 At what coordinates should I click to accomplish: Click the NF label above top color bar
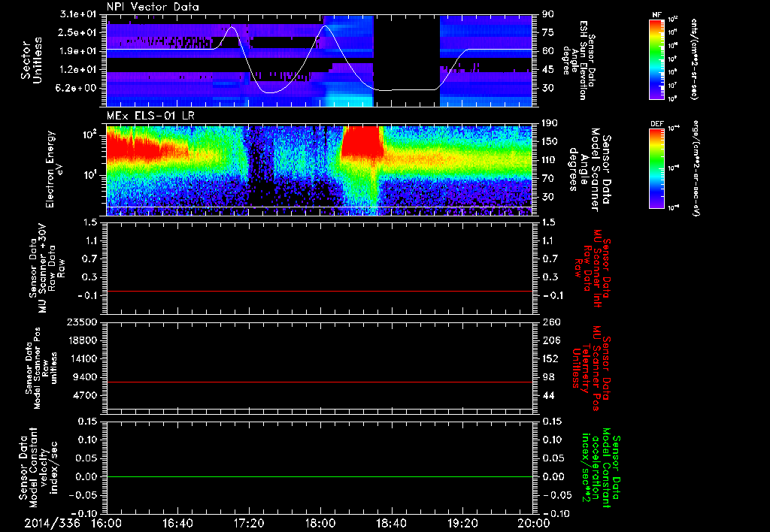click(x=656, y=15)
